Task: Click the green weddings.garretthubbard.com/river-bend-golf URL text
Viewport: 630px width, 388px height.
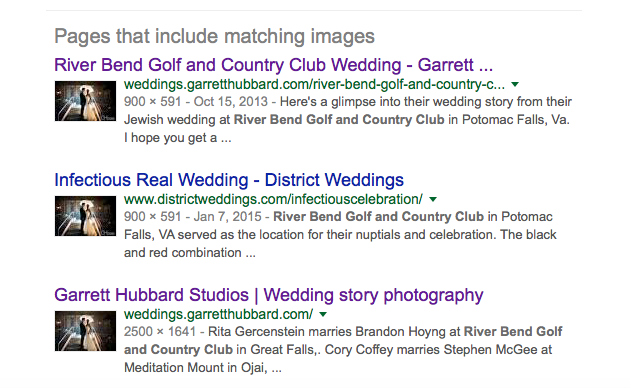Action: pyautogui.click(x=314, y=84)
